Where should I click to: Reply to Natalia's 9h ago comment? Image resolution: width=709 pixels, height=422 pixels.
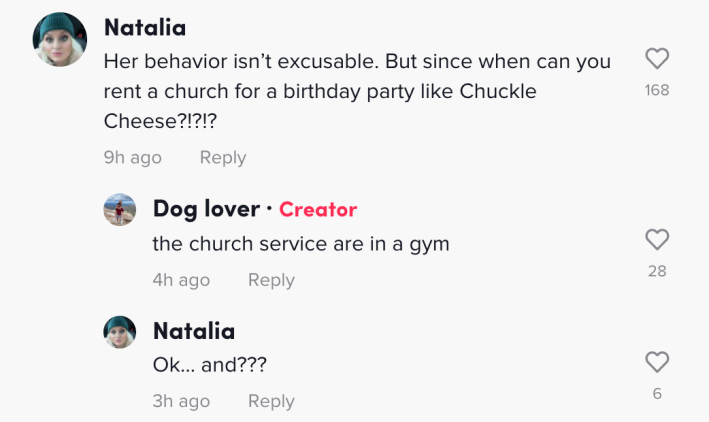click(x=223, y=157)
